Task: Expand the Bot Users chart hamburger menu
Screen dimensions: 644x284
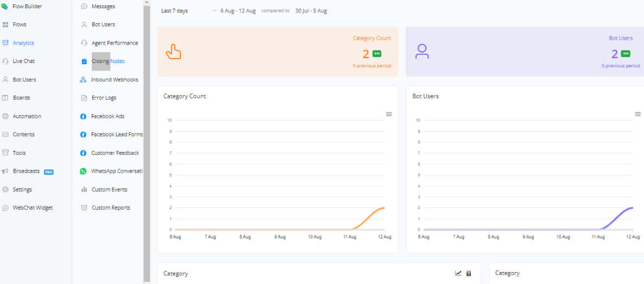Action: click(x=638, y=114)
